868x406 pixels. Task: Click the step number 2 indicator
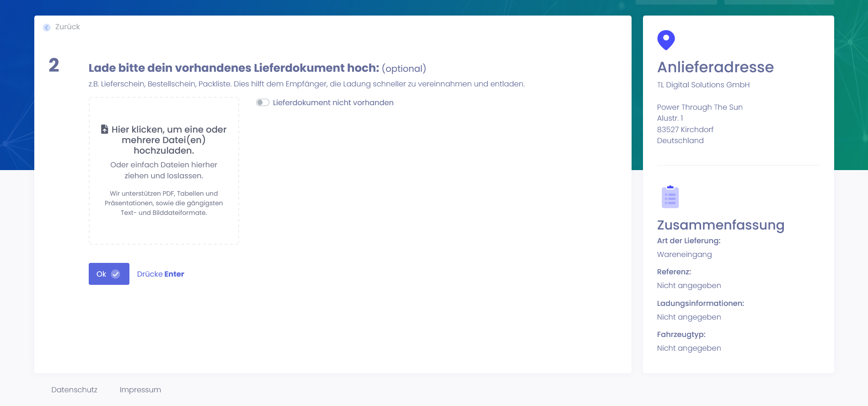[54, 65]
